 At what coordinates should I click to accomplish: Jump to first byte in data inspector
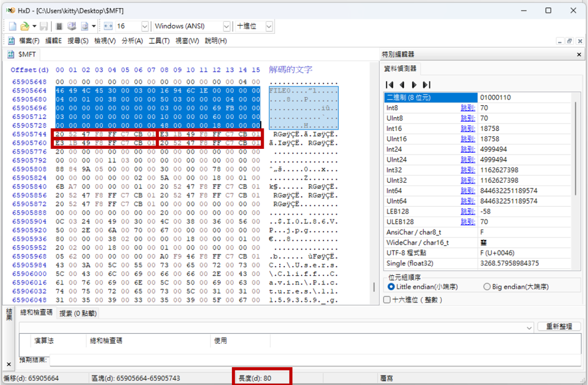click(390, 85)
